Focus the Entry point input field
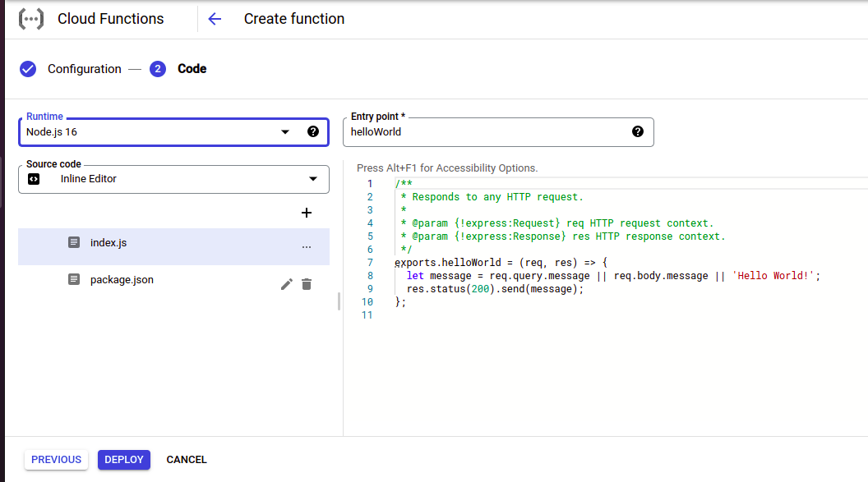The width and height of the screenshot is (868, 482). click(498, 132)
